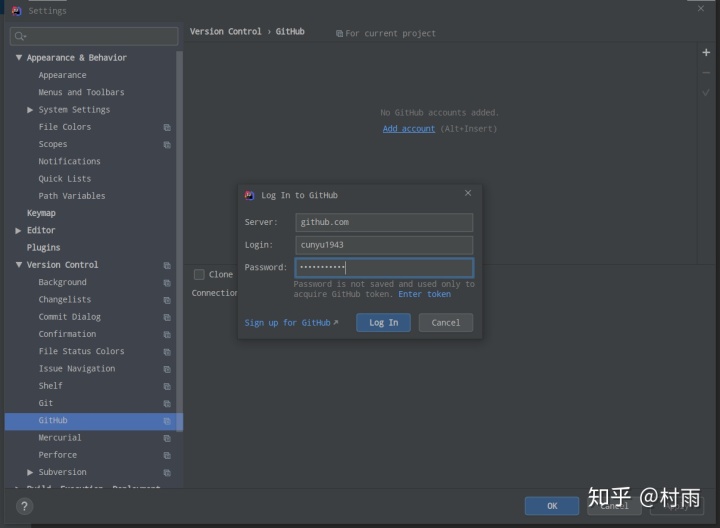
Task: Click the project icon beside the GitHub row
Action: [167, 421]
